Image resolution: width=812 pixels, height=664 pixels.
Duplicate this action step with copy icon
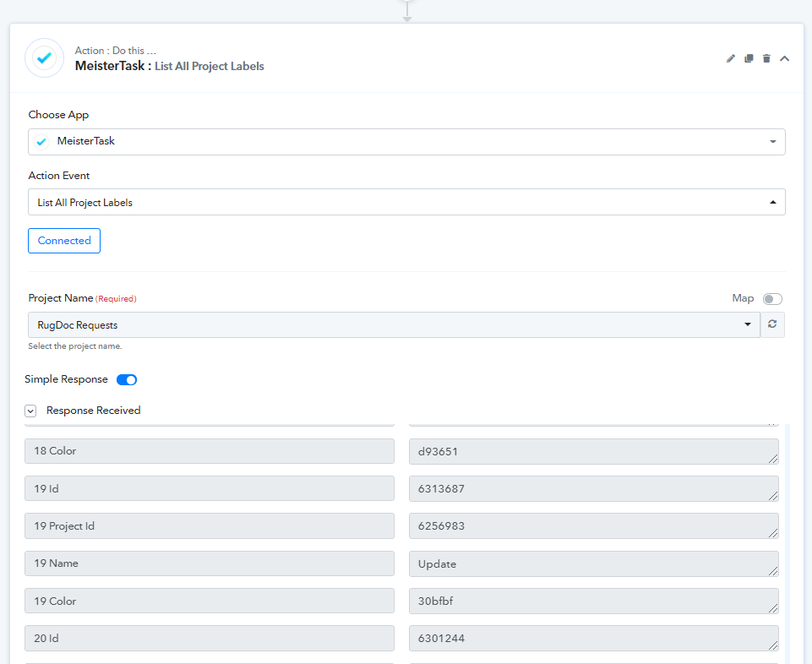[x=749, y=58]
